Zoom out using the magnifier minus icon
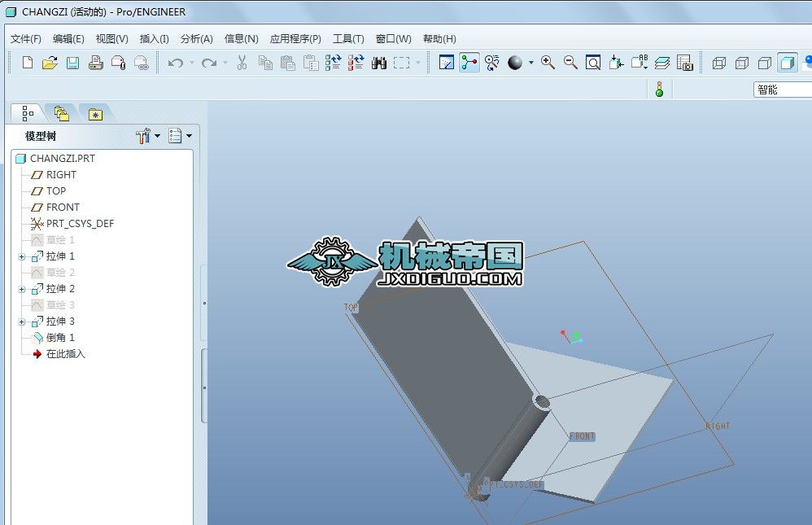Image resolution: width=812 pixels, height=525 pixels. click(x=570, y=63)
